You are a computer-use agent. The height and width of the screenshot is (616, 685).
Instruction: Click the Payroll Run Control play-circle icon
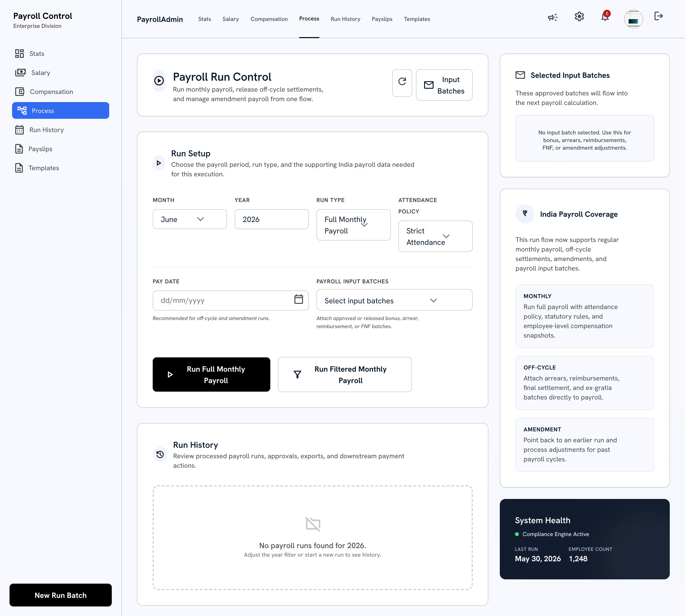[x=159, y=81]
